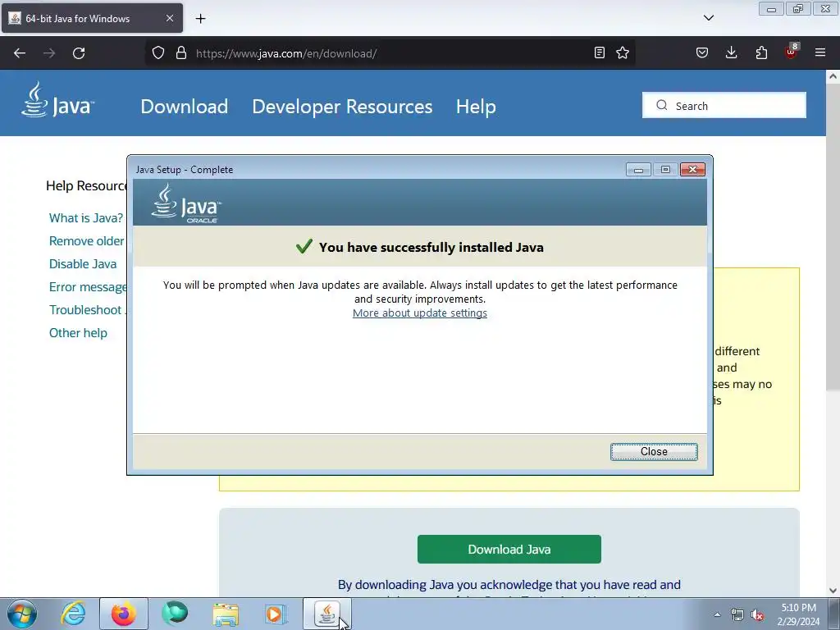The image size is (840, 630).
Task: Open Windows Explorer folder in taskbar
Action: click(x=226, y=614)
